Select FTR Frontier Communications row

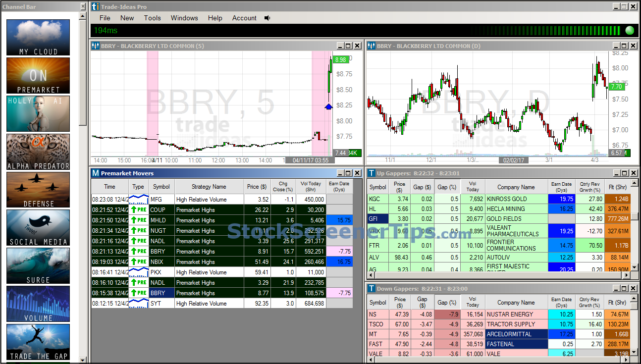tap(499, 245)
